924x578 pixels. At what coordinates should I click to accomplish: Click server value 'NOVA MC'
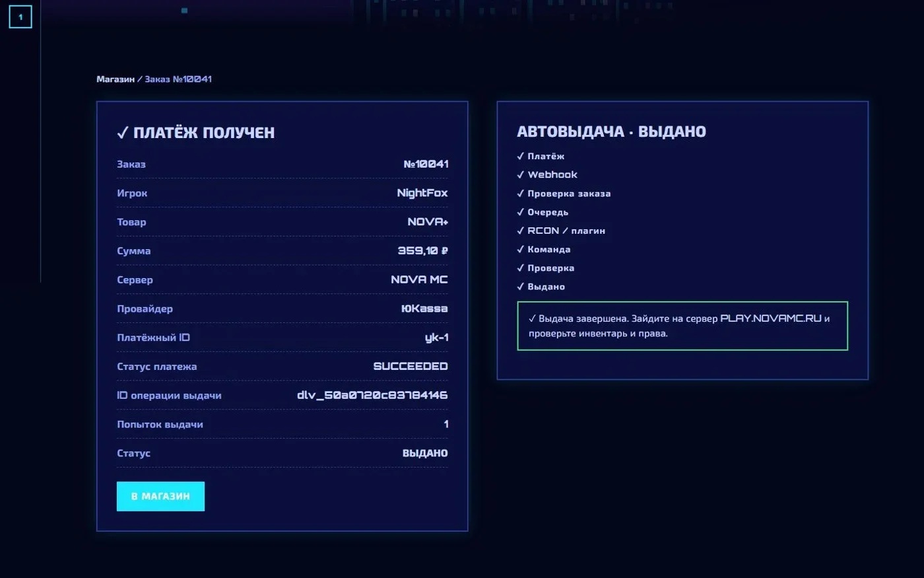tap(419, 279)
